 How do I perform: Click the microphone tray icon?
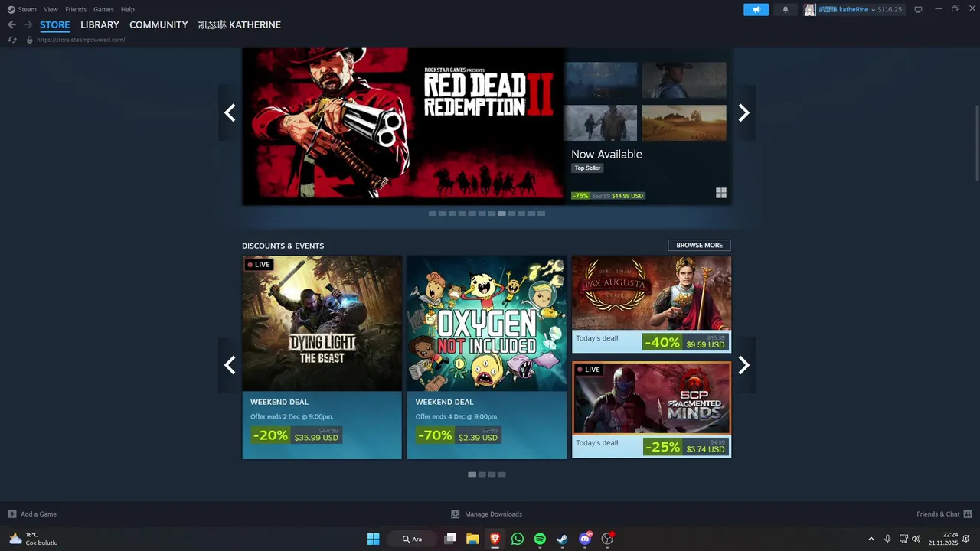(x=887, y=539)
